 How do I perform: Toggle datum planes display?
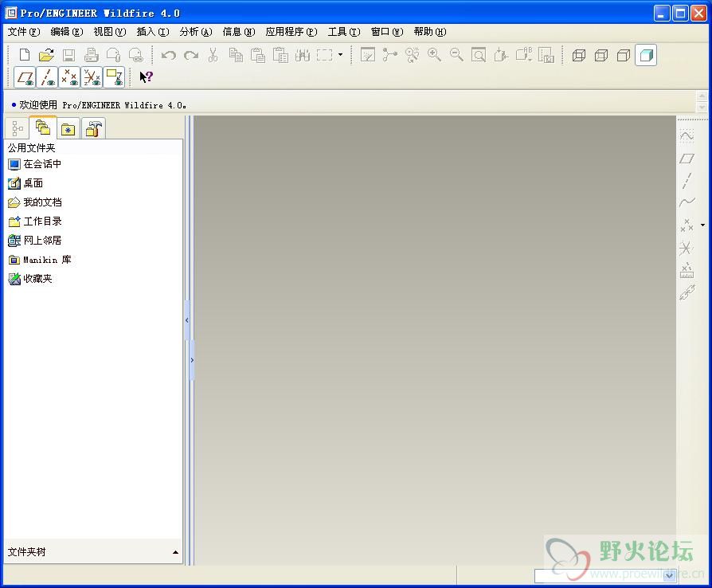25,77
